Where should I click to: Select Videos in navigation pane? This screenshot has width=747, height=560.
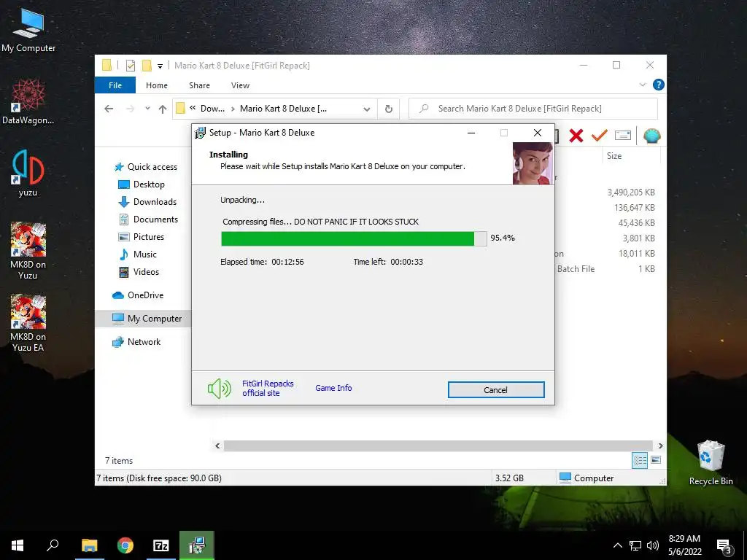coord(139,272)
